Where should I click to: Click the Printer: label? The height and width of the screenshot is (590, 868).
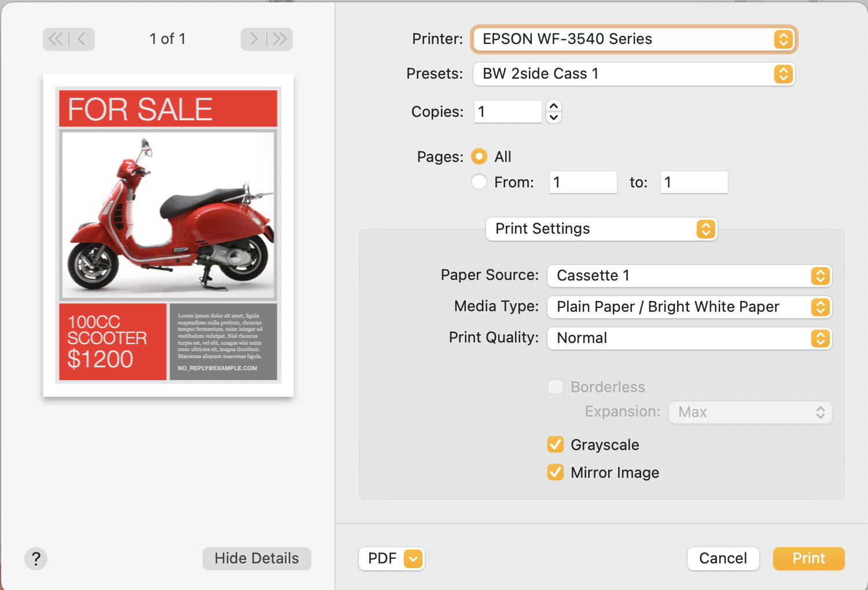pyautogui.click(x=437, y=39)
